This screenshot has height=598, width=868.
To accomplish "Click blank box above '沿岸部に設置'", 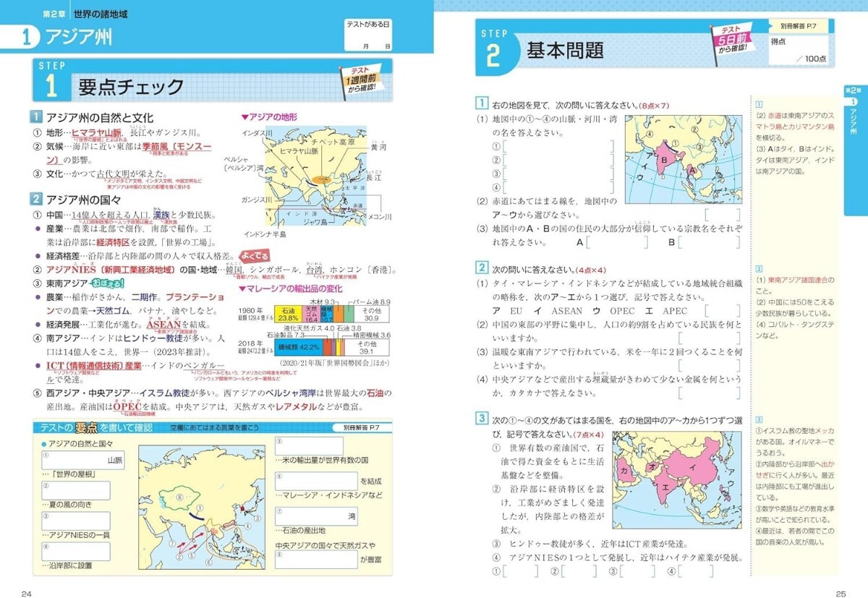I will (75, 551).
